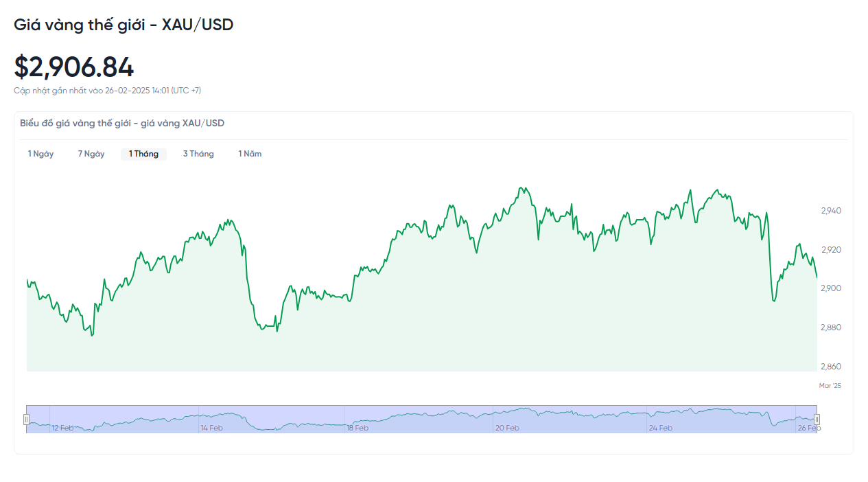Select the 14 Feb navigator marker
This screenshot has width=868, height=482.
pyautogui.click(x=211, y=428)
